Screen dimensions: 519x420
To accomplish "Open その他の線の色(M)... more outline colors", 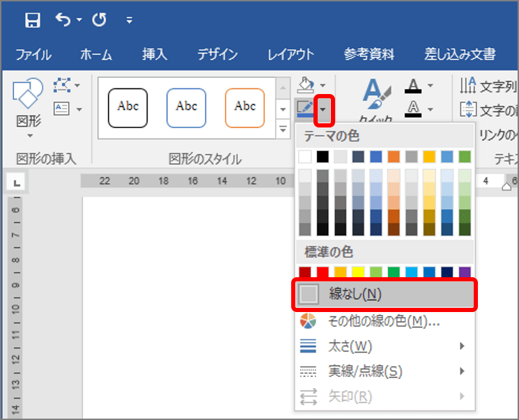I will click(x=385, y=320).
